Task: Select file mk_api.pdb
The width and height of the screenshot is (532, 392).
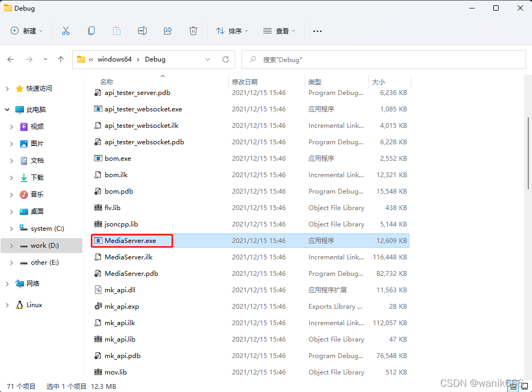Action: [123, 356]
